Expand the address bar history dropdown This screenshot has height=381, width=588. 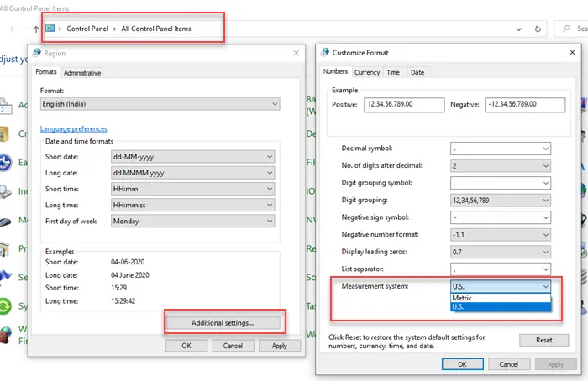coord(518,29)
